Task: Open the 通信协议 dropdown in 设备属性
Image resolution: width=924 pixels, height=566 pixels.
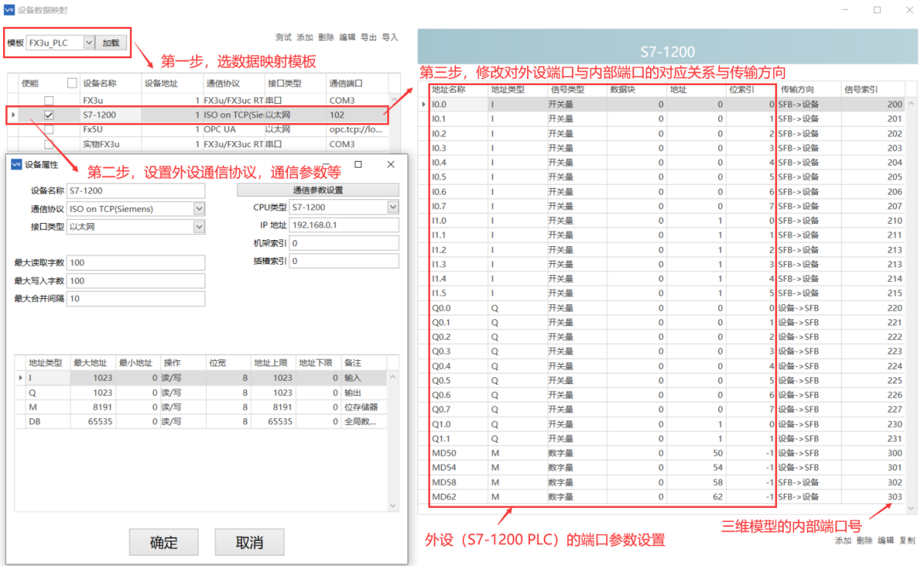Action: pyautogui.click(x=199, y=209)
